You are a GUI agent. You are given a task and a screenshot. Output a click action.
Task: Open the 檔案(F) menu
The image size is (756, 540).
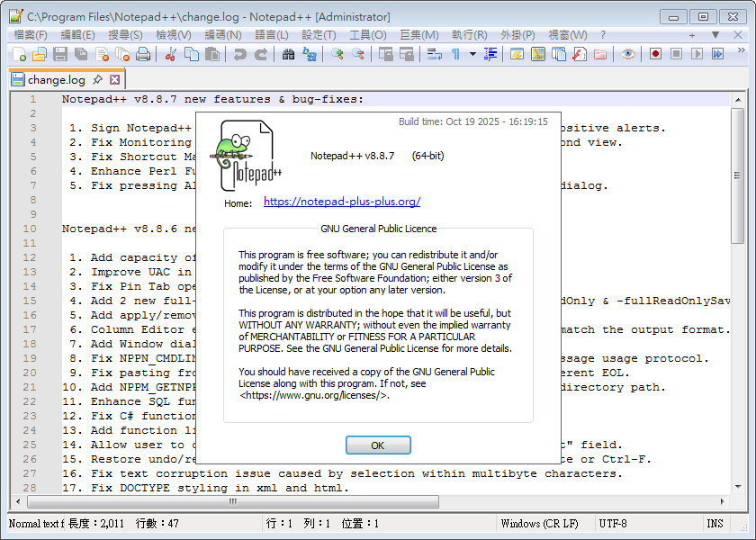[x=31, y=35]
